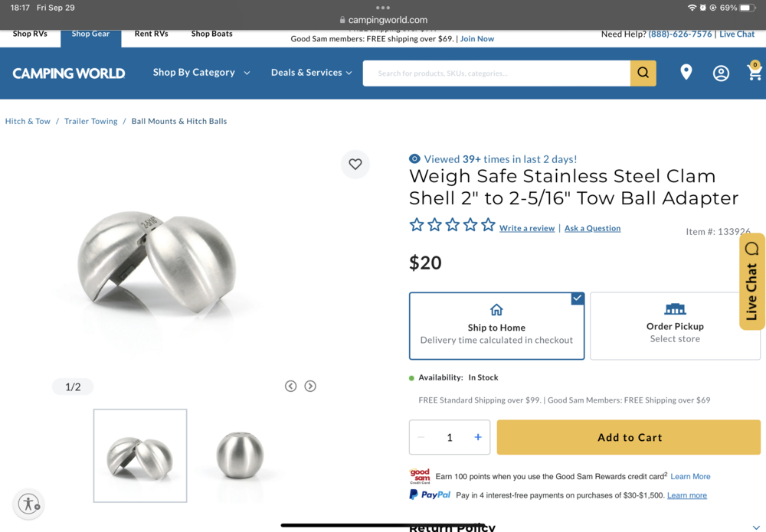
Task: Click the five-star rating row
Action: pyautogui.click(x=452, y=225)
